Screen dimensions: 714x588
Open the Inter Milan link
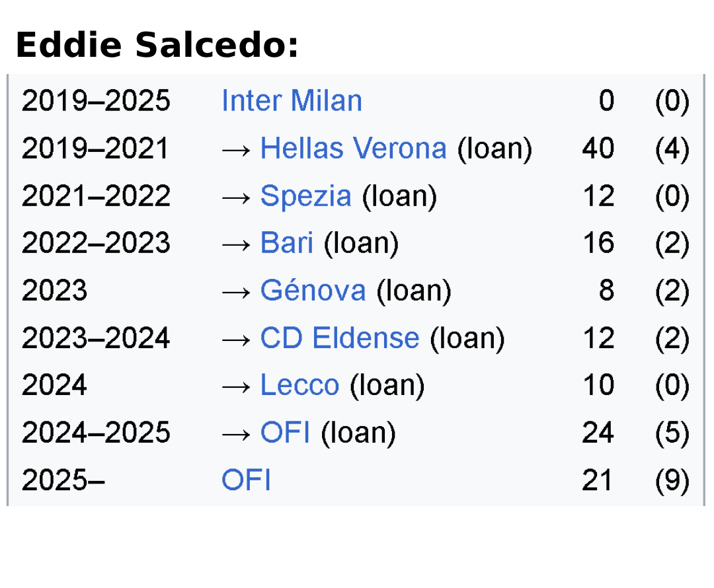click(x=292, y=102)
